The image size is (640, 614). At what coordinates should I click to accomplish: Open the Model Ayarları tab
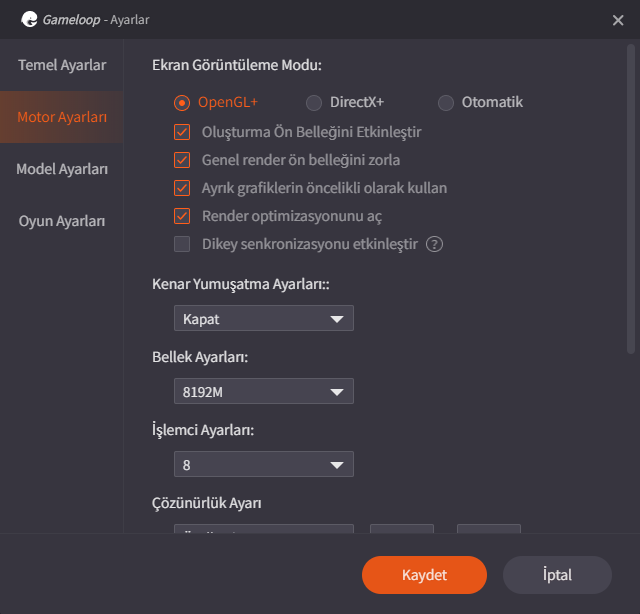[x=62, y=169]
